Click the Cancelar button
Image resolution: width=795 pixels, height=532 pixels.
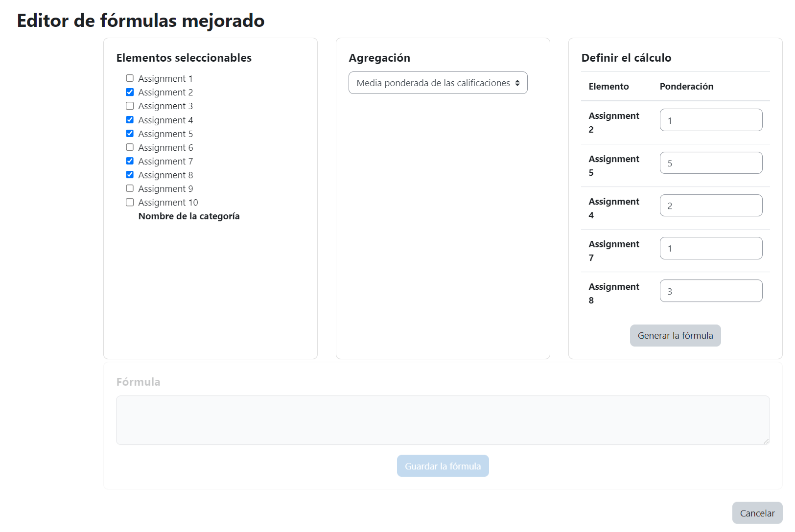click(757, 513)
